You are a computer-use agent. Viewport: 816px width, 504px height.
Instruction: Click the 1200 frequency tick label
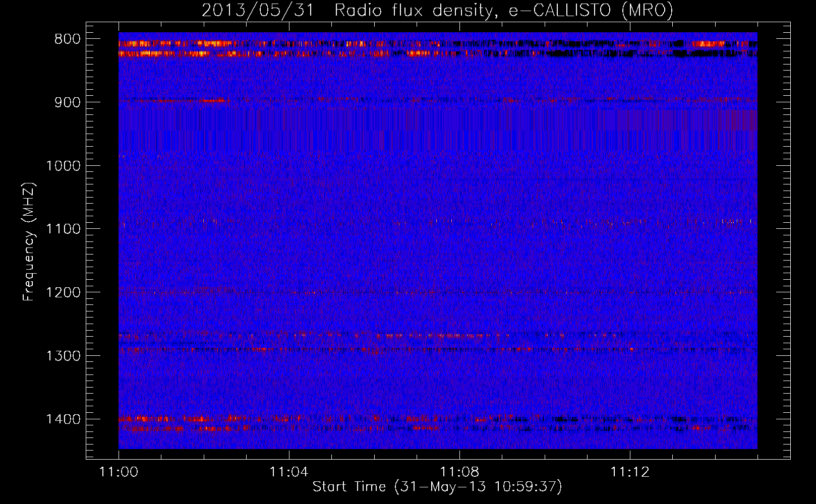(x=63, y=293)
